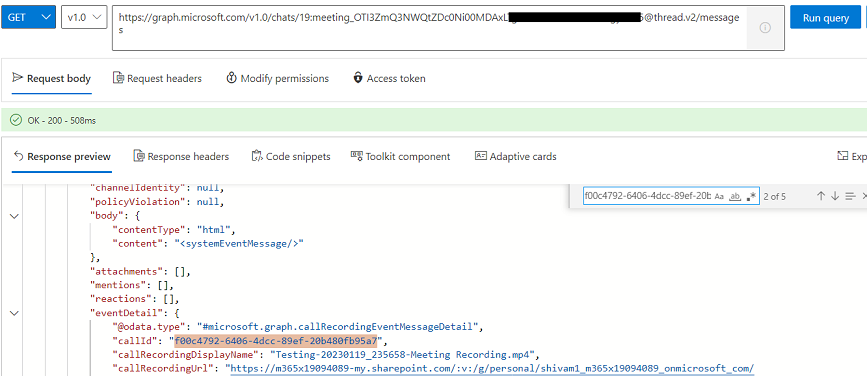Viewport: 867px width, 376px height.
Task: Collapse the "body" JSON node
Action: click(x=14, y=216)
